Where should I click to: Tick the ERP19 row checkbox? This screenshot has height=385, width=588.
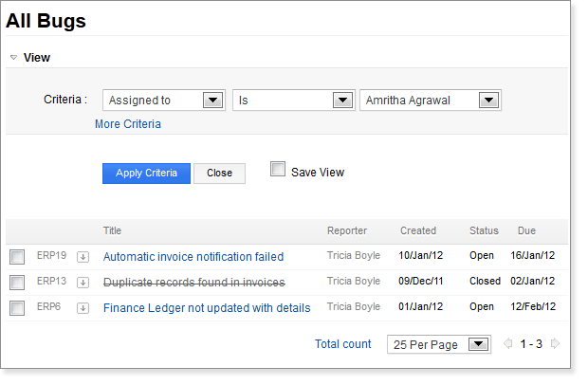click(x=17, y=257)
